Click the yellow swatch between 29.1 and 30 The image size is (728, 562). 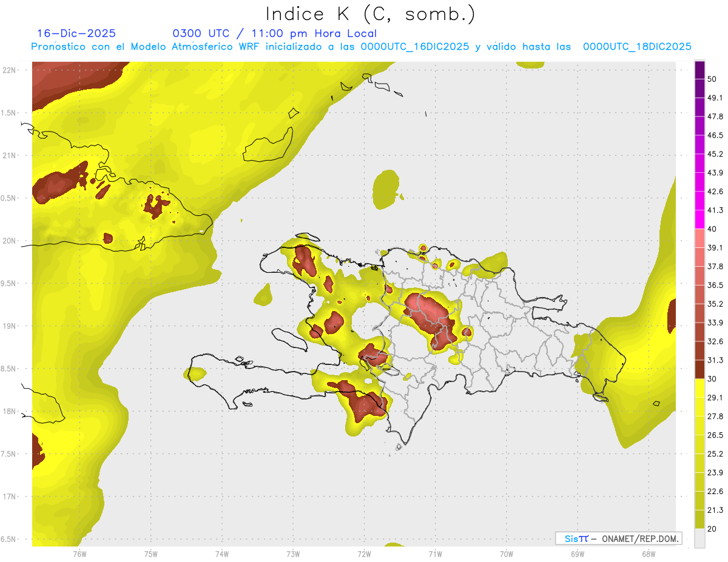pyautogui.click(x=700, y=388)
